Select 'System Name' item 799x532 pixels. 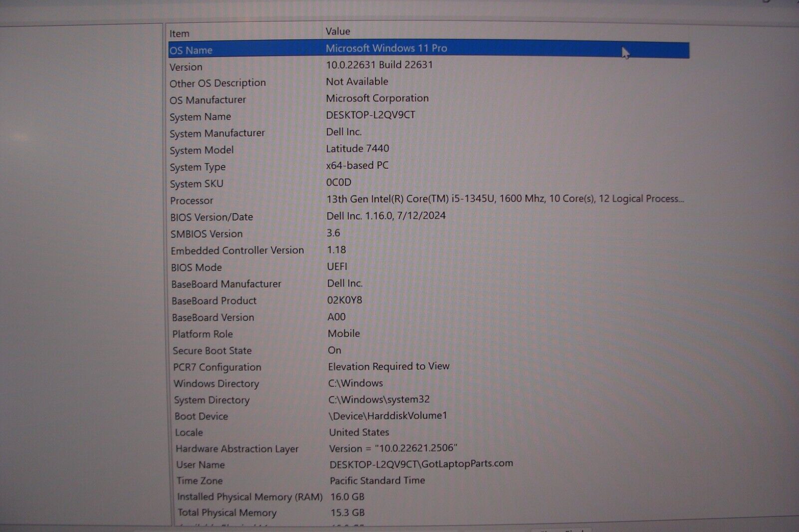tap(200, 117)
